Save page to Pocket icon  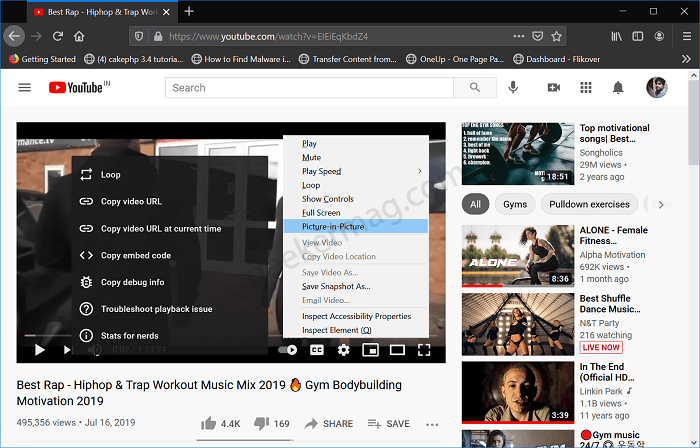click(538, 36)
